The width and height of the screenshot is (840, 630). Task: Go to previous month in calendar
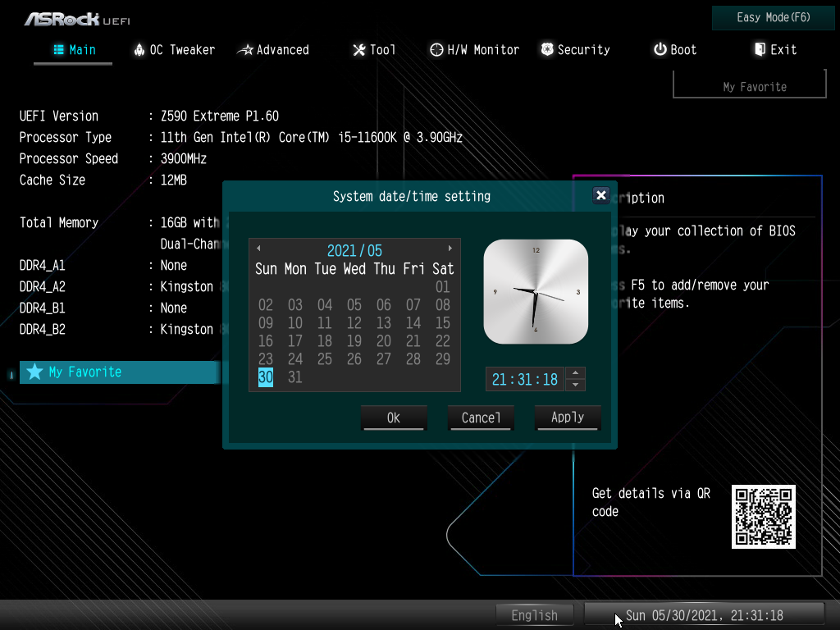point(258,249)
